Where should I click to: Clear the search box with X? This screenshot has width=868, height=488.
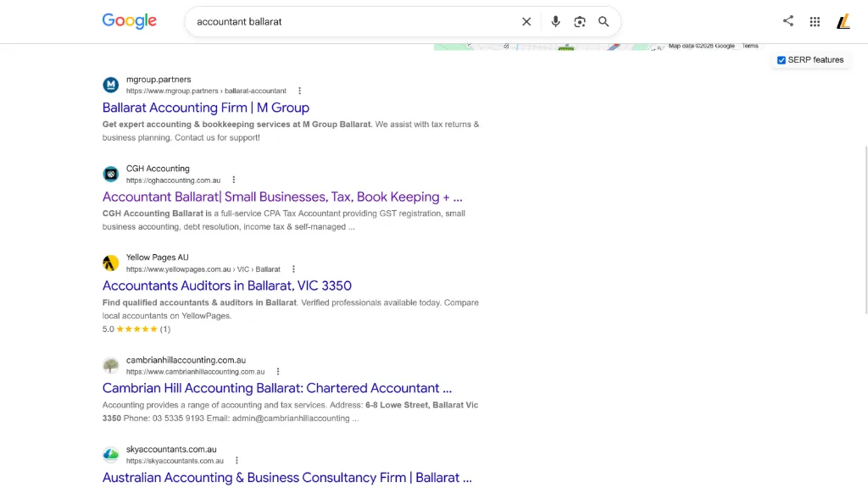(x=526, y=21)
